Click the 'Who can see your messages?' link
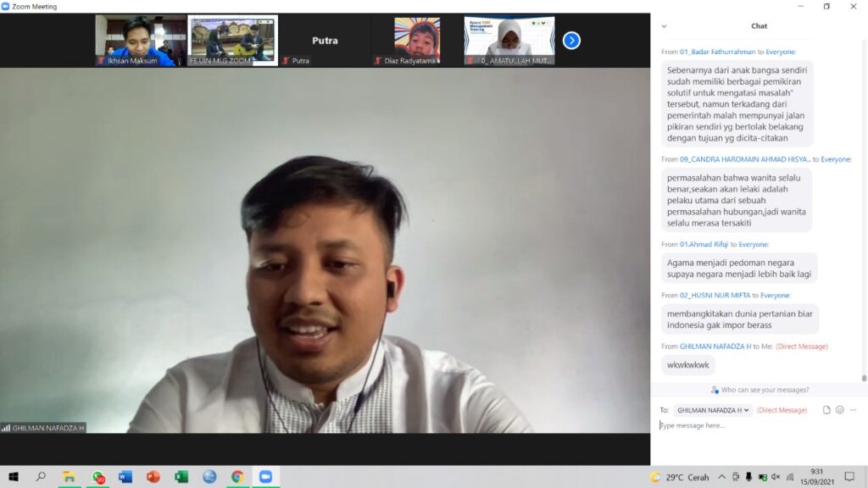Viewport: 868px width, 488px height. pos(765,390)
